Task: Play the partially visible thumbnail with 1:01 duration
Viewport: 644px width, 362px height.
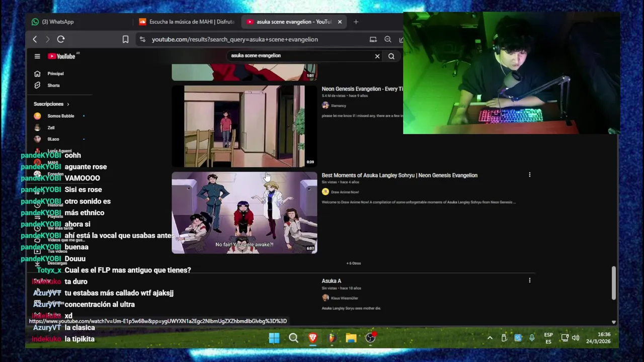Action: 245,72
